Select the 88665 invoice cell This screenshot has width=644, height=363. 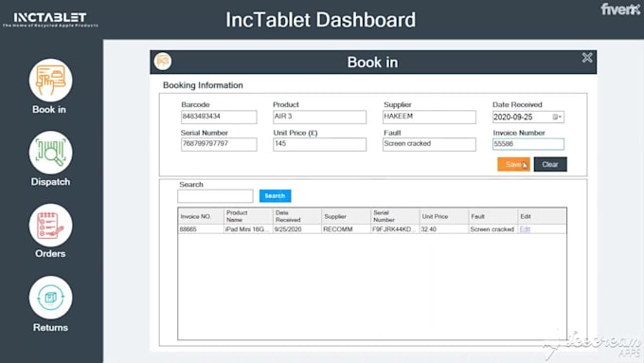click(x=201, y=229)
